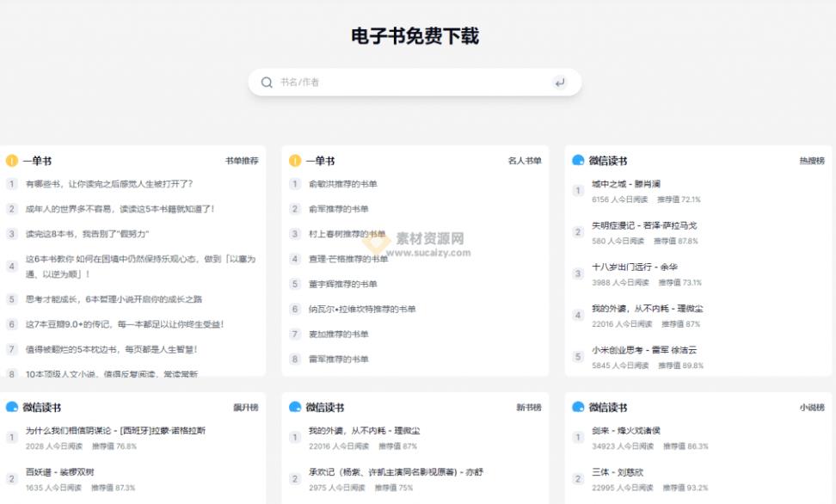
Task: Click the blue 微信读书 icon in the 小说榜 card
Action: (x=578, y=407)
